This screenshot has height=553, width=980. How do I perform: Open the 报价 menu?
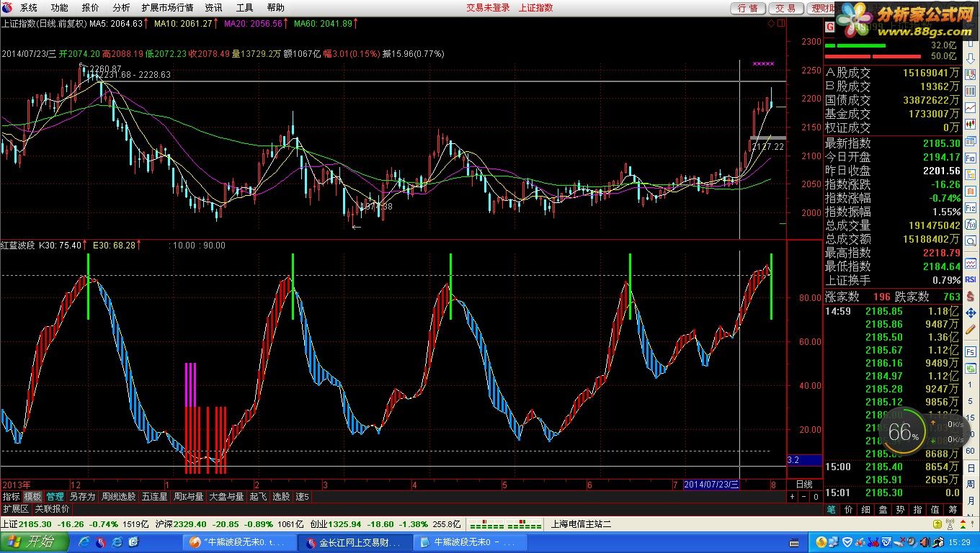[91, 8]
